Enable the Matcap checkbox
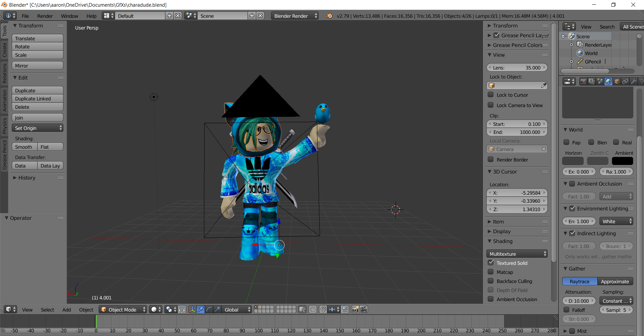Image resolution: width=644 pixels, height=336 pixels. [491, 272]
